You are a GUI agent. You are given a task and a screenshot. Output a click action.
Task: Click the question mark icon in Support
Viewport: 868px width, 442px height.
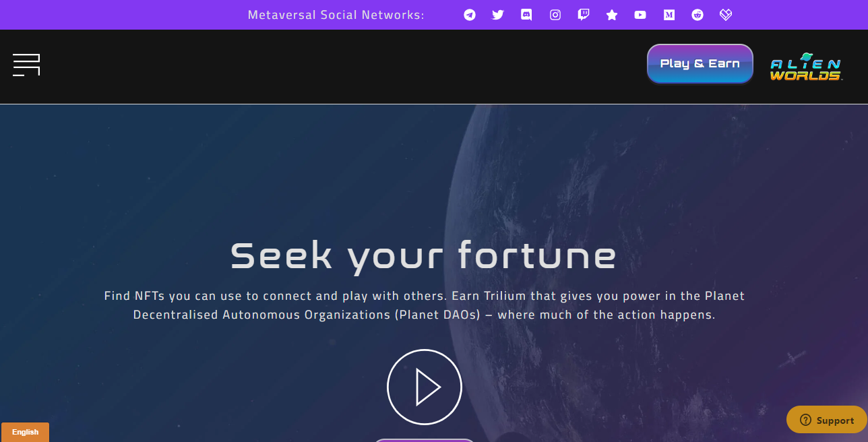[805, 420]
